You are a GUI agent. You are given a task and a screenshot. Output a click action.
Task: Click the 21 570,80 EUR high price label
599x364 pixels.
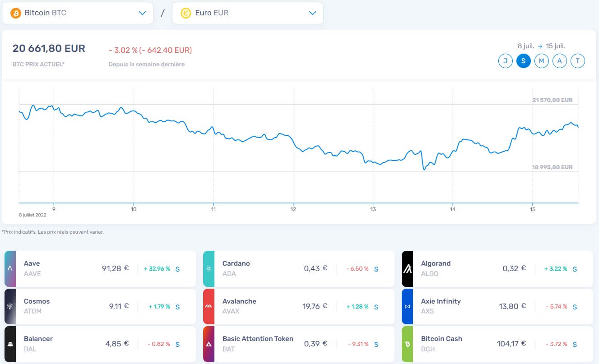point(553,100)
